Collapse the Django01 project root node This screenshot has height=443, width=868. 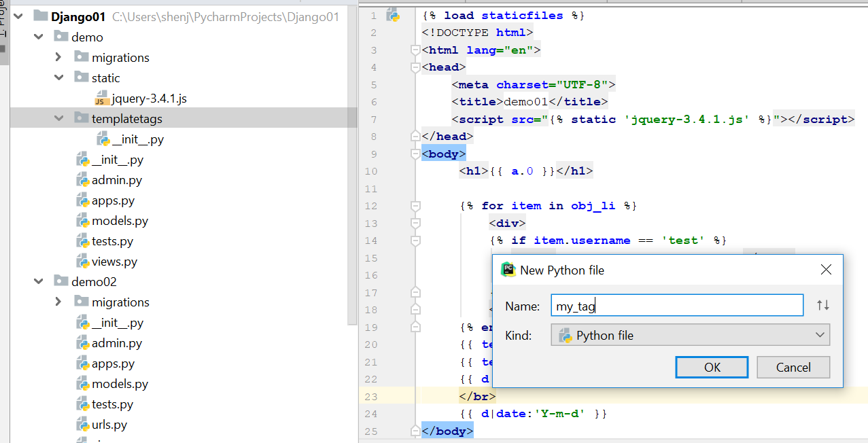point(18,16)
